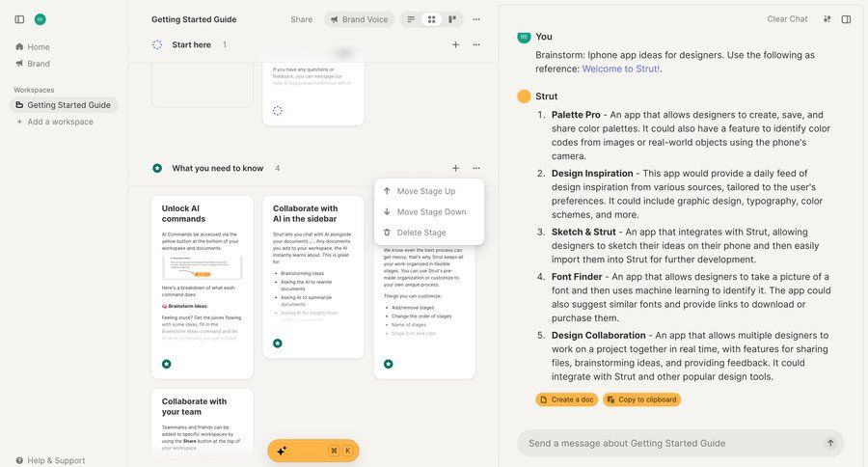
Task: Select the Getting Started Guide workspace
Action: pos(64,105)
